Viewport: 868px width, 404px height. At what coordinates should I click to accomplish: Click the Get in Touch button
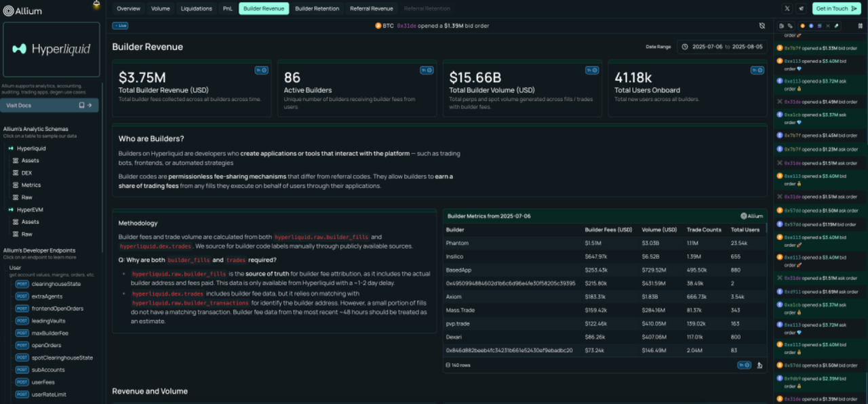836,9
